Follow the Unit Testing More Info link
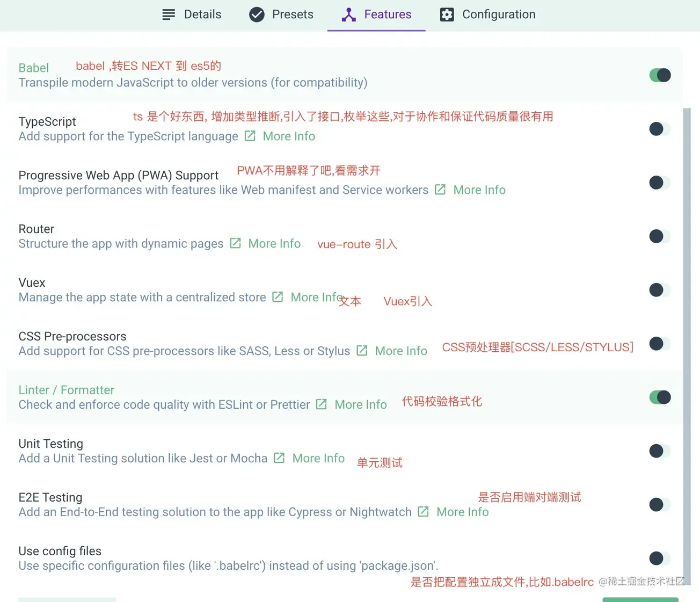Viewport: 700px width, 602px height. (x=310, y=459)
